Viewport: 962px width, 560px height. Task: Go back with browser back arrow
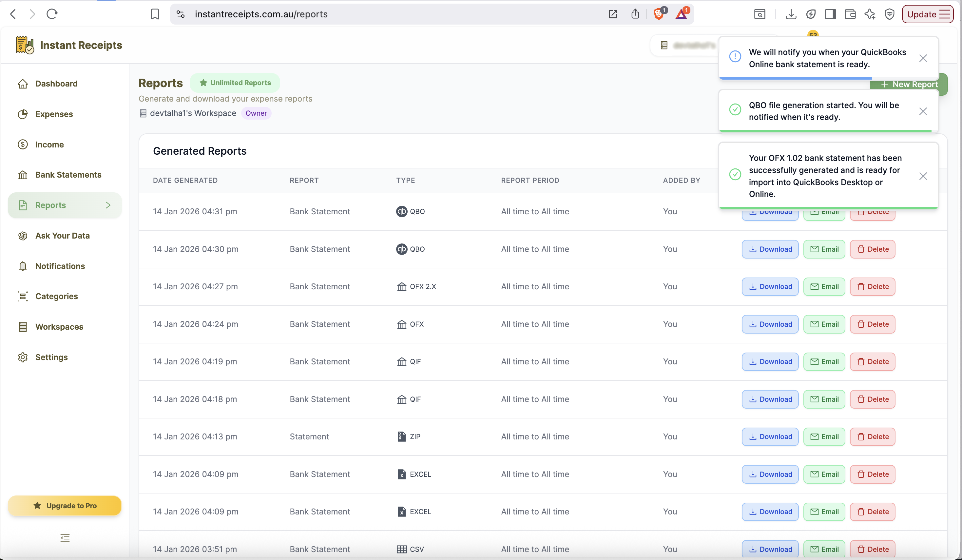coord(13,14)
